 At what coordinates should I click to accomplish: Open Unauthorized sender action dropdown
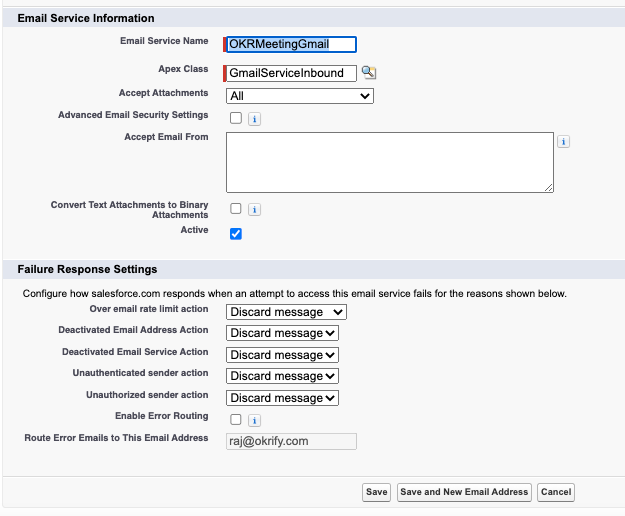283,398
